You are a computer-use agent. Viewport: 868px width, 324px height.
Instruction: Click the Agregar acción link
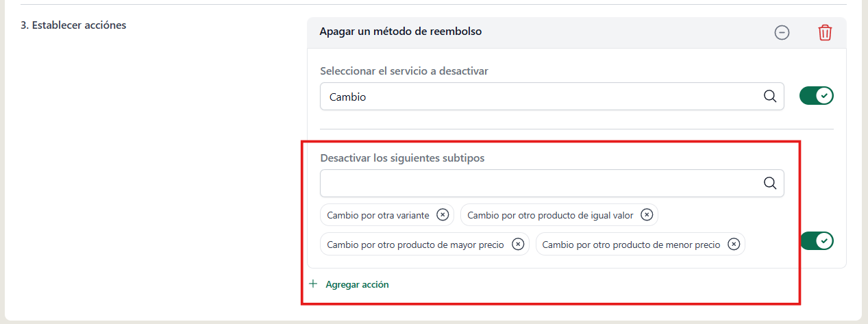tap(357, 284)
